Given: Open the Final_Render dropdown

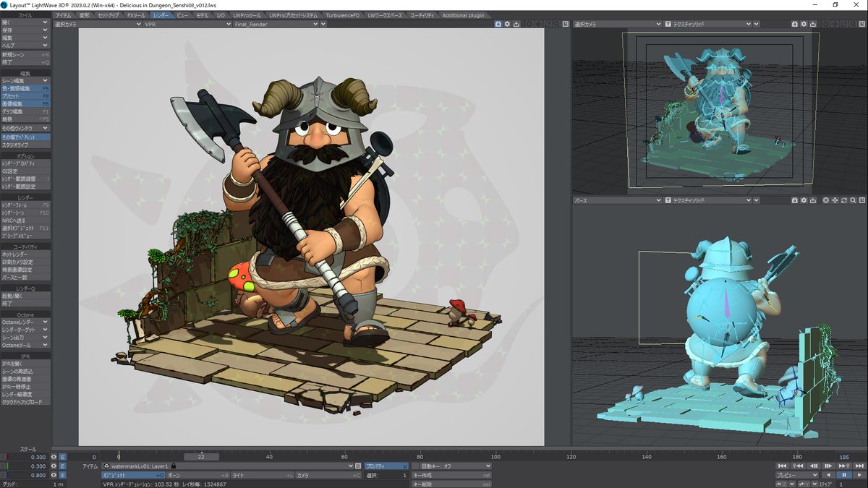Looking at the screenshot, I should point(276,24).
